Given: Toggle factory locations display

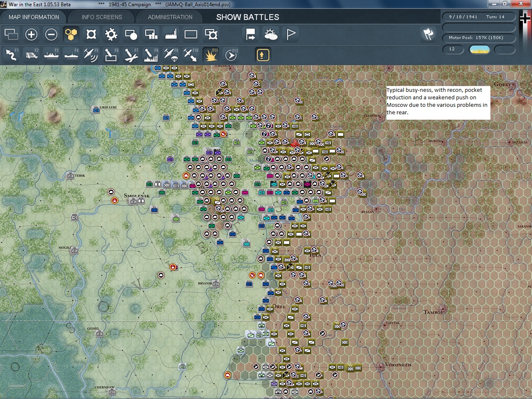Looking at the screenshot, I should 171,34.
